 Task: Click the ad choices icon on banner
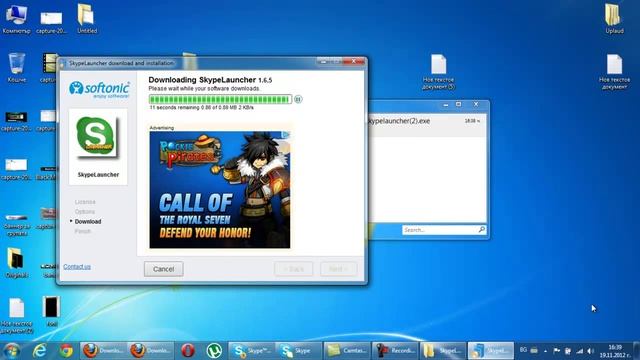click(286, 135)
